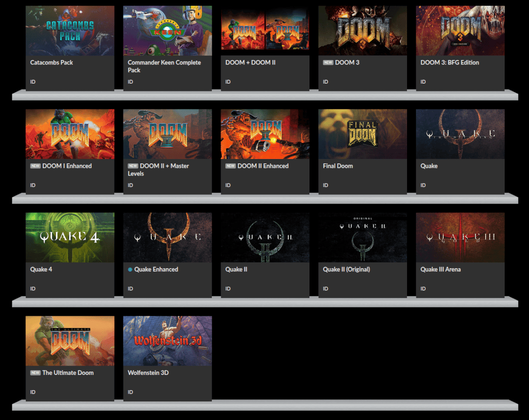Click the 'DOOM + DOOM II' title text
The height and width of the screenshot is (420, 529).
point(251,63)
